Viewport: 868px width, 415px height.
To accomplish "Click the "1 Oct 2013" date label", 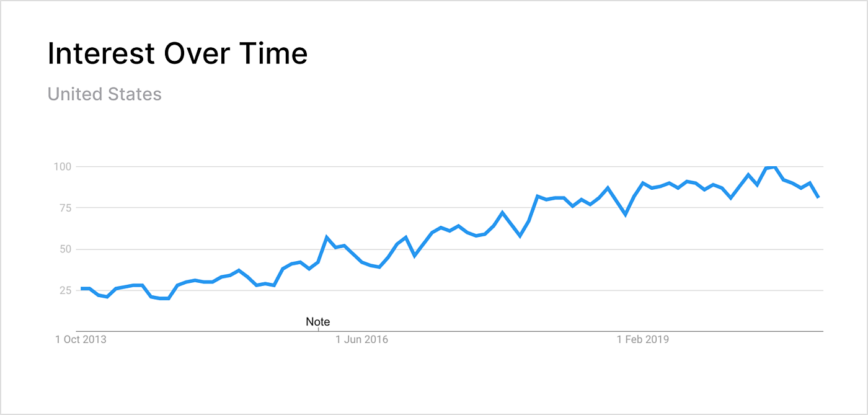I will [81, 339].
